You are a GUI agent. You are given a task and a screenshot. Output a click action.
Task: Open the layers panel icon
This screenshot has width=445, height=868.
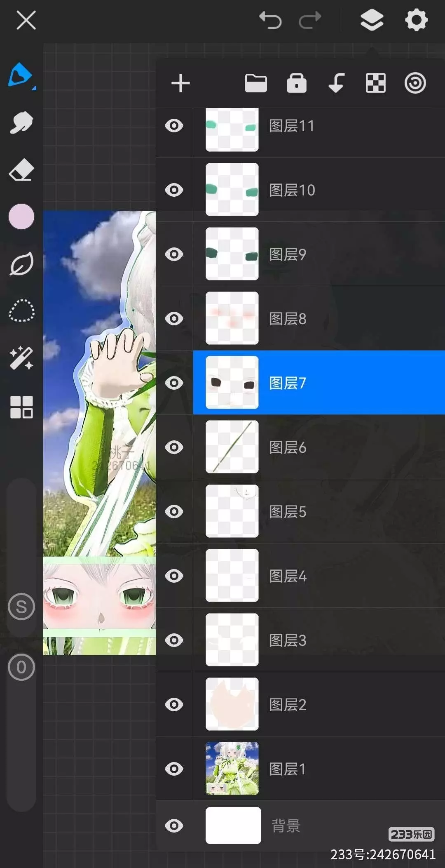pyautogui.click(x=372, y=20)
